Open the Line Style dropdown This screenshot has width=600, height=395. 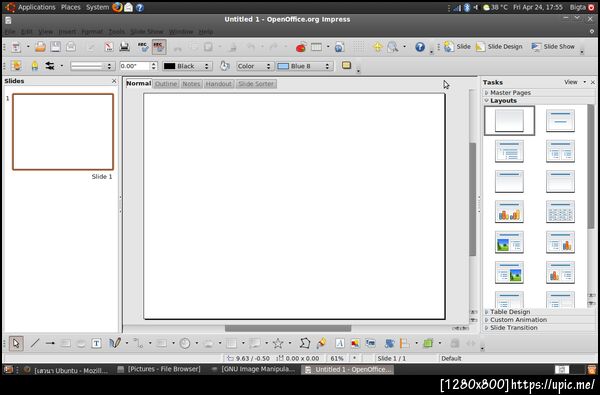92,66
